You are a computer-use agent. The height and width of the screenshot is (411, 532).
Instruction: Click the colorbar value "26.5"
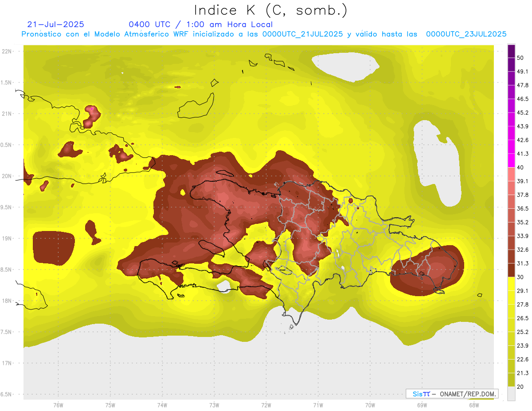(x=523, y=318)
